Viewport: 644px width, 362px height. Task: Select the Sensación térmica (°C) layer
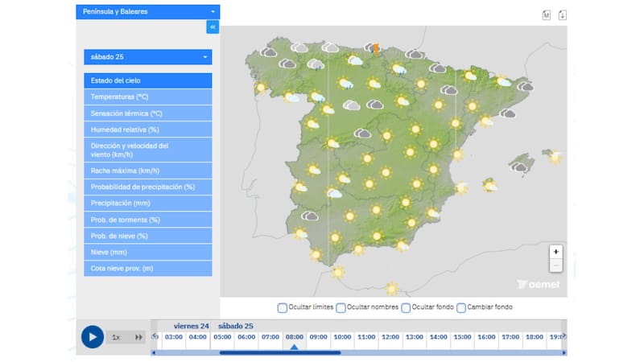point(148,113)
